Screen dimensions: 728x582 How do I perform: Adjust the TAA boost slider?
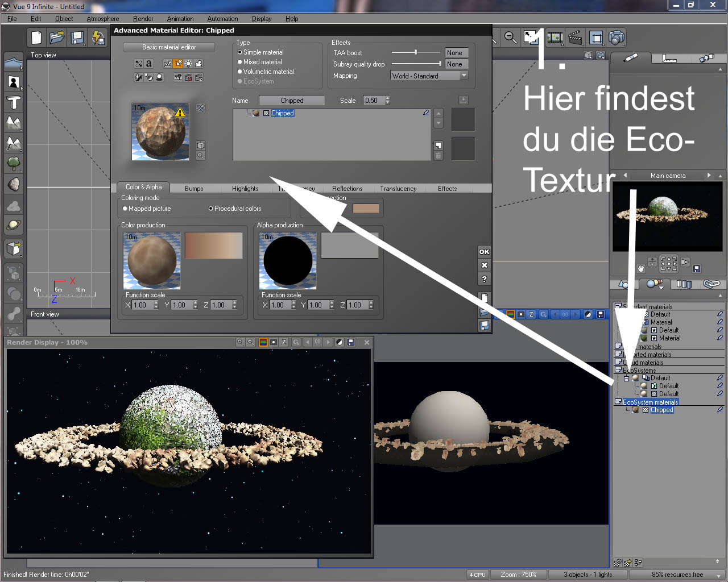point(416,52)
